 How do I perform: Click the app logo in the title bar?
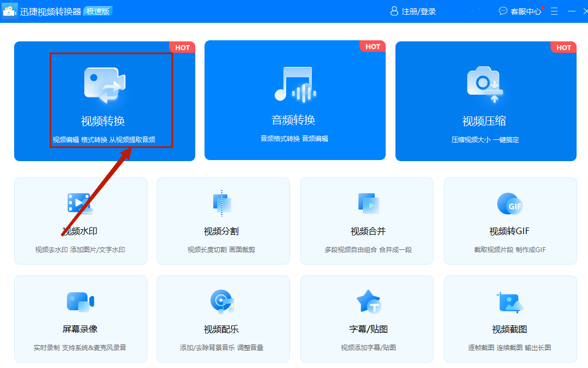[x=10, y=11]
